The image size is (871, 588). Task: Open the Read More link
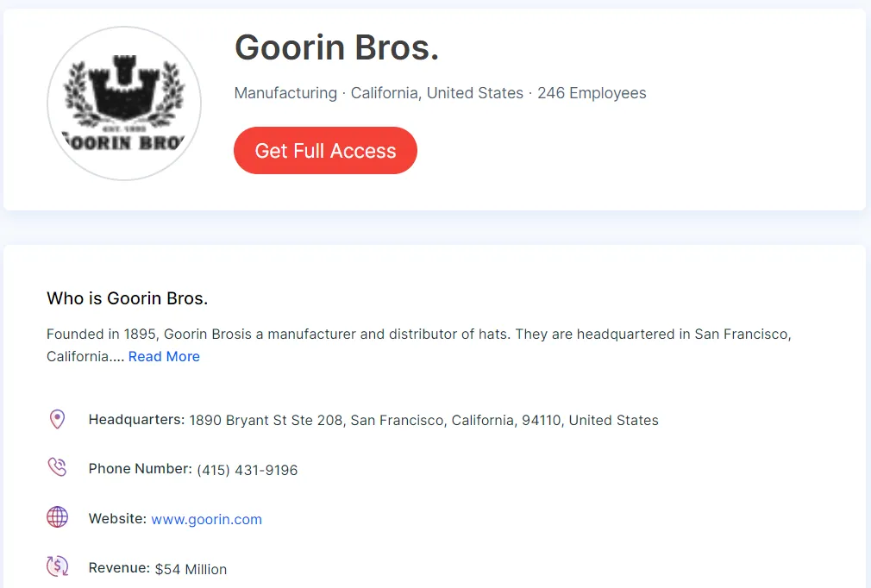(x=164, y=356)
